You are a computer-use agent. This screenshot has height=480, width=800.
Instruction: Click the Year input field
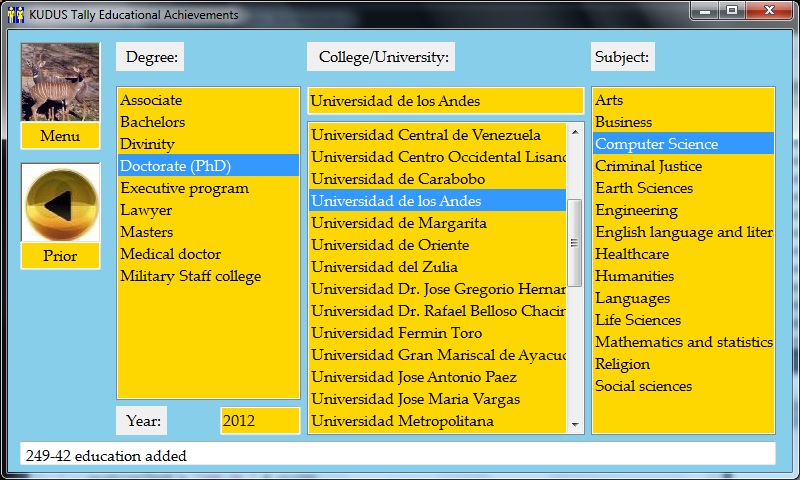coord(259,421)
